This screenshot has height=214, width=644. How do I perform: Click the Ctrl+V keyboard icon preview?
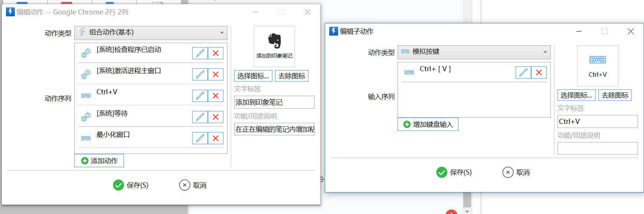pyautogui.click(x=598, y=66)
